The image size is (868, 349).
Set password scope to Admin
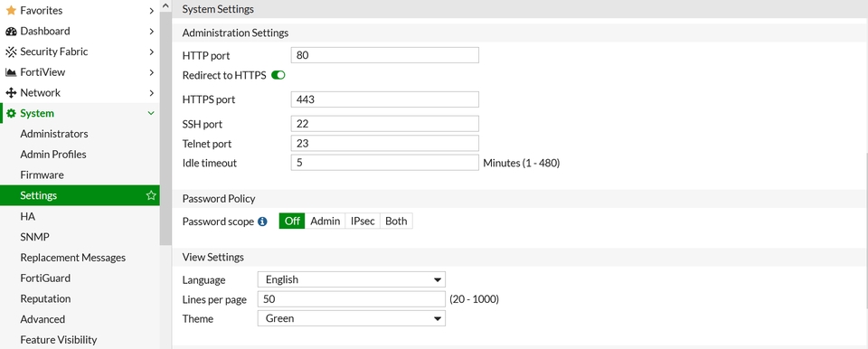(x=325, y=221)
